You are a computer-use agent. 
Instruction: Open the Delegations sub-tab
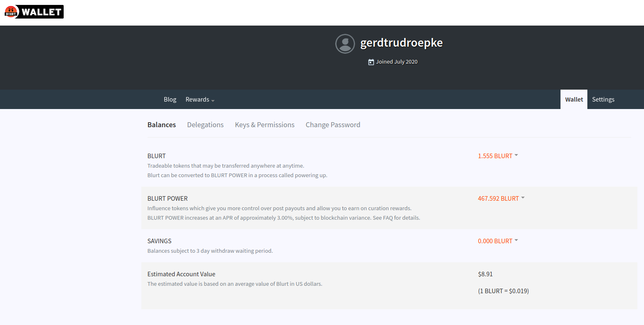tap(205, 125)
